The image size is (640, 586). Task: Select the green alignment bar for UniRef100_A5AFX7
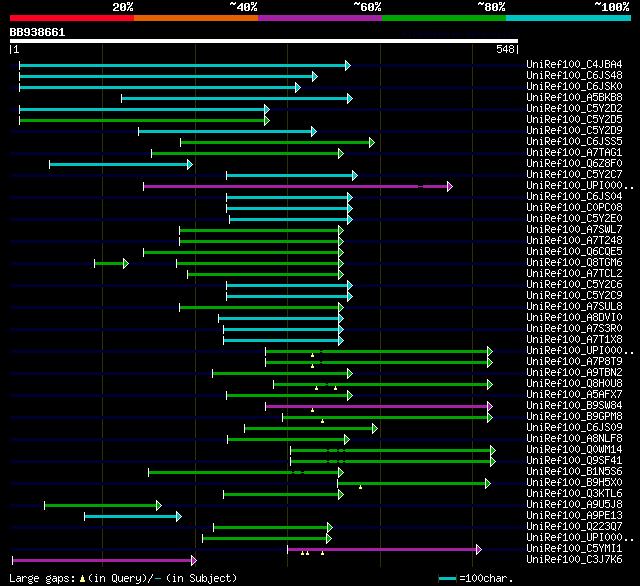[289, 396]
